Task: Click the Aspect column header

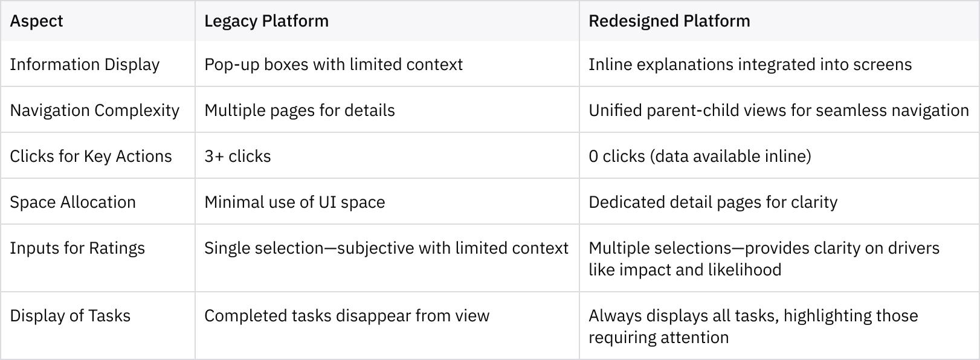Action: pos(97,21)
